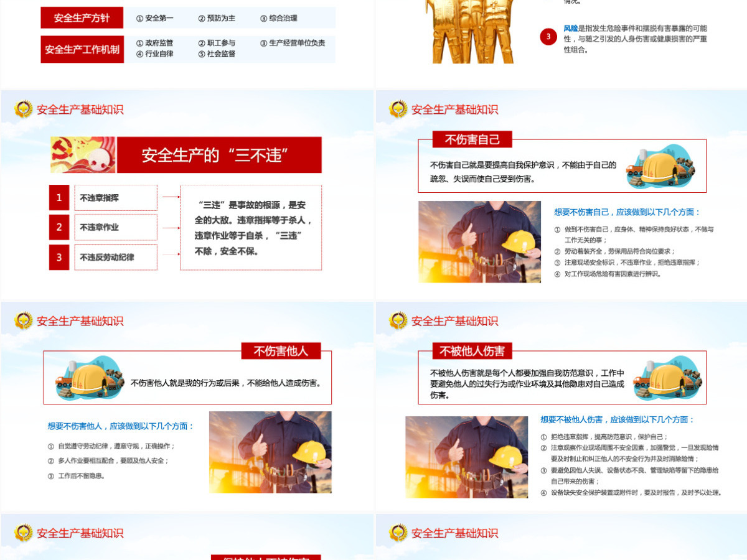747x560 pixels.
Task: Click the 不被他人伤害就是每个人都要加强 definition text
Action: click(527, 384)
